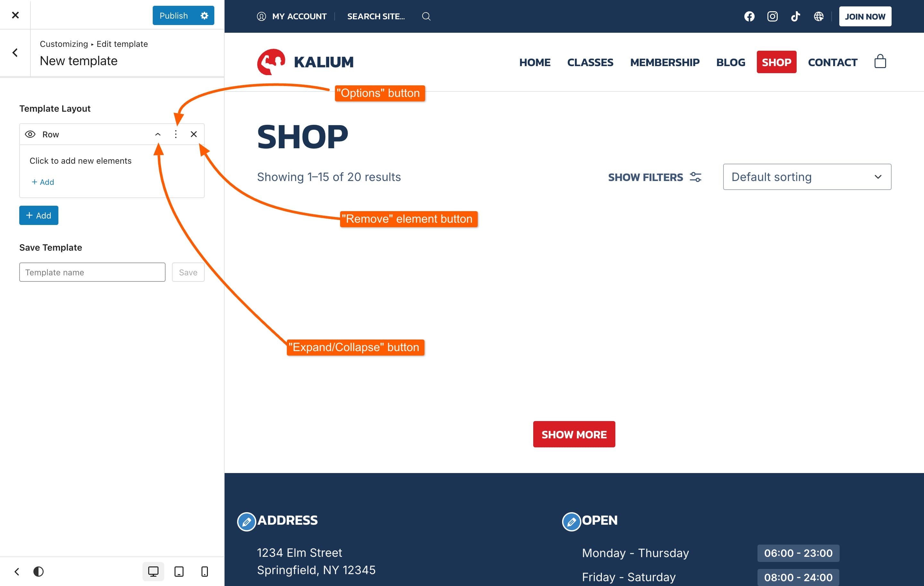
Task: Open Row options three-dot menu
Action: [176, 134]
